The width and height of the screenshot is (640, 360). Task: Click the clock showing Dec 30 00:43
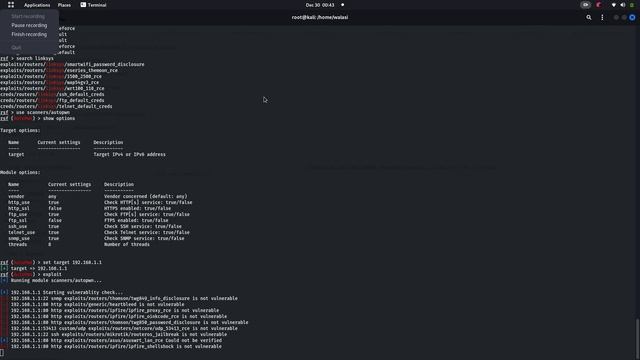click(x=320, y=5)
